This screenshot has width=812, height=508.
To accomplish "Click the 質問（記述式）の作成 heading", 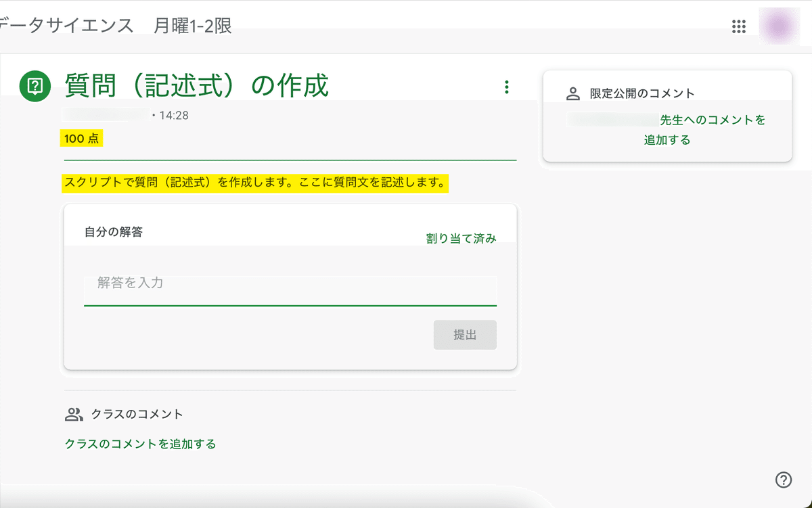I will point(196,86).
